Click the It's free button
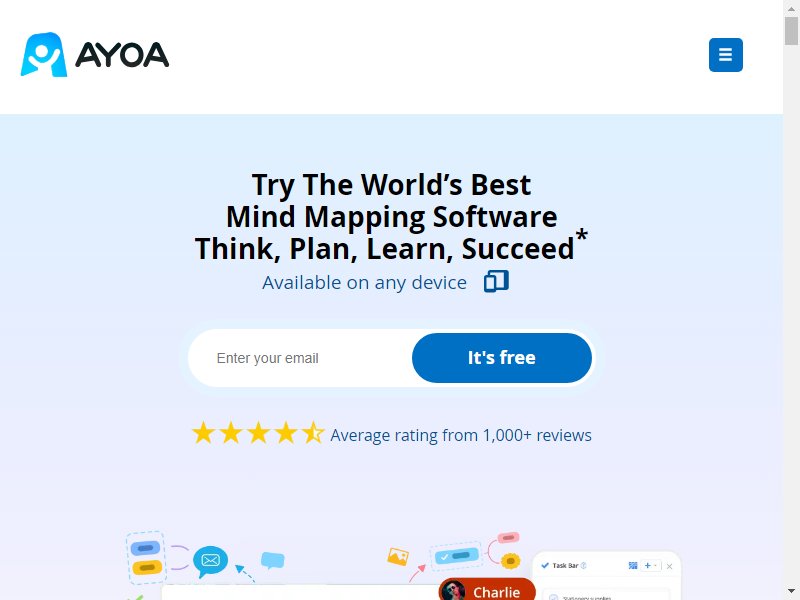The height and width of the screenshot is (600, 800). coord(502,358)
